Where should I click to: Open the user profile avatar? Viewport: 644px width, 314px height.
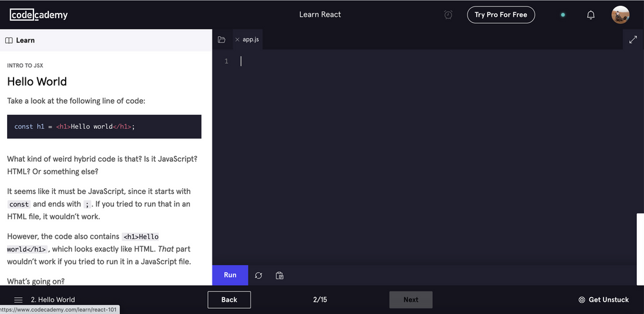pos(620,15)
